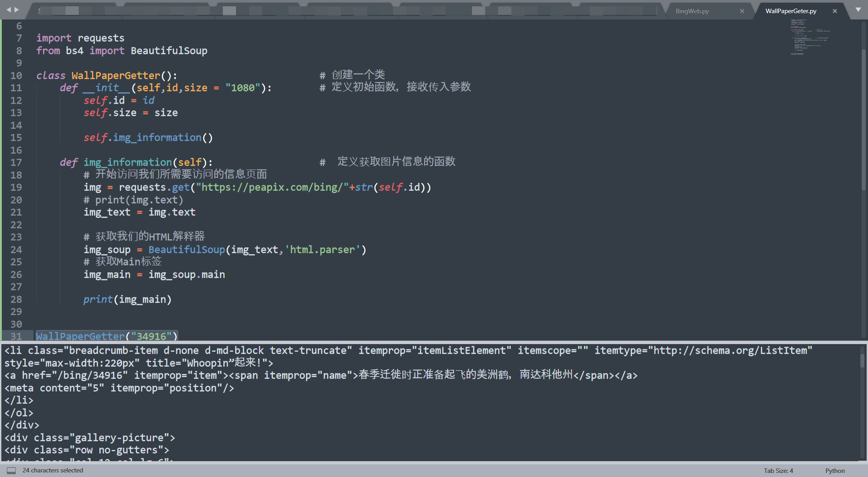Viewport: 868px width, 477px height.
Task: Select the WallPaperGeter.py tab
Action: [x=790, y=10]
